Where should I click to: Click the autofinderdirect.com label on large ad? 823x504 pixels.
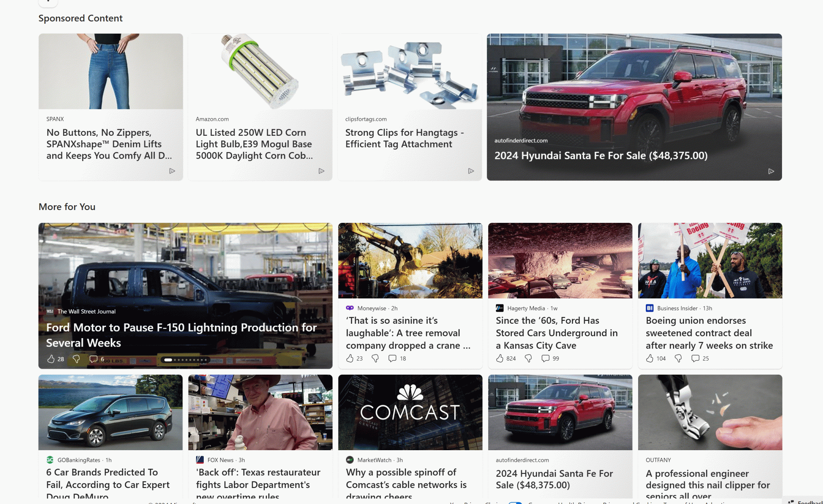click(521, 141)
